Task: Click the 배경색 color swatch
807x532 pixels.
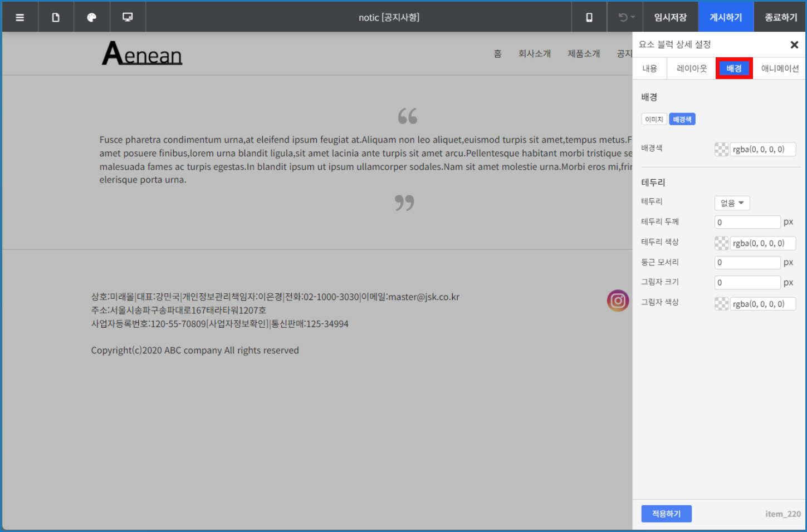Action: pos(721,149)
